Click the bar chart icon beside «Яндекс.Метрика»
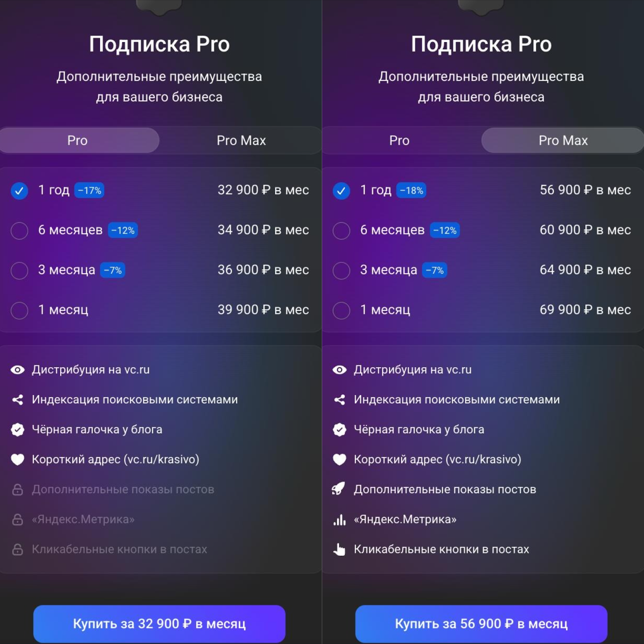The width and height of the screenshot is (644, 644). [339, 520]
